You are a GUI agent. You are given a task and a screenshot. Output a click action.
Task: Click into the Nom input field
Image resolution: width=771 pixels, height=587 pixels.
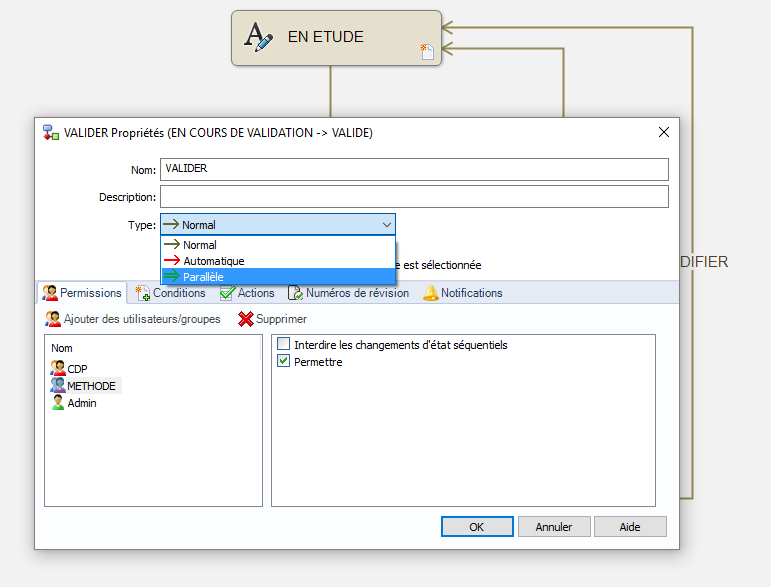coord(414,169)
